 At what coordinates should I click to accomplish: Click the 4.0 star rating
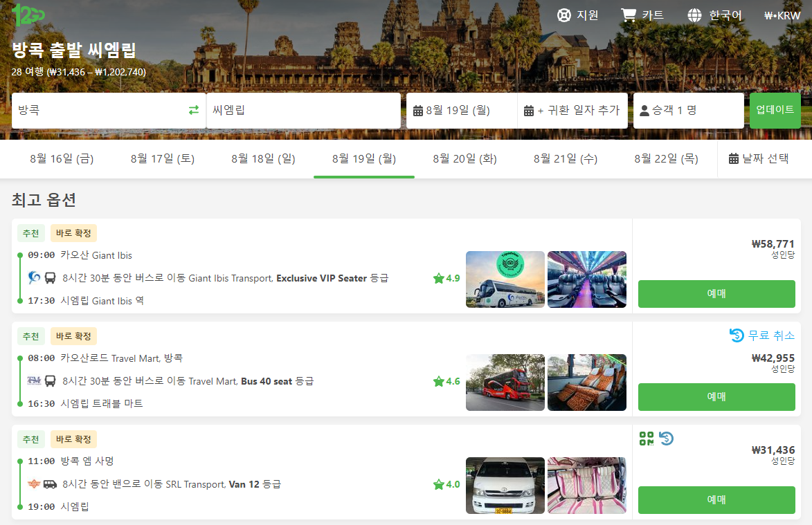[x=446, y=484]
